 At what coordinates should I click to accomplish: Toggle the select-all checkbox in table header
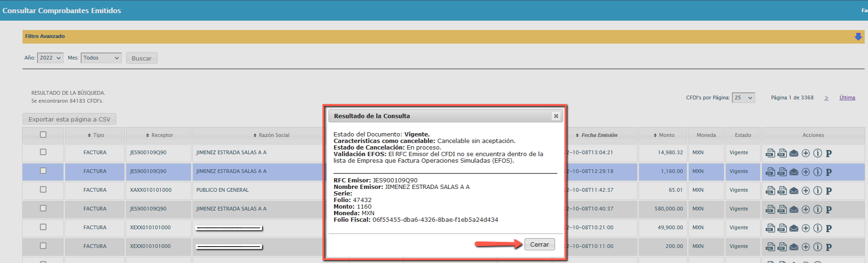(43, 135)
